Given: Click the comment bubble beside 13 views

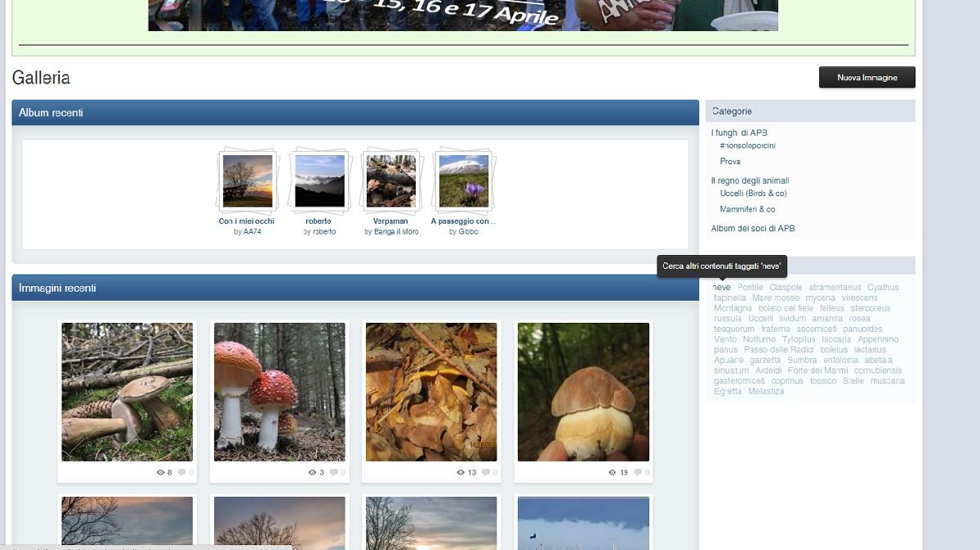Looking at the screenshot, I should pos(486,472).
